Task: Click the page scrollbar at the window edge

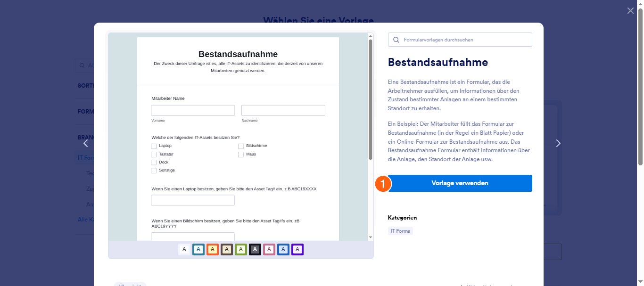Action: (640, 87)
